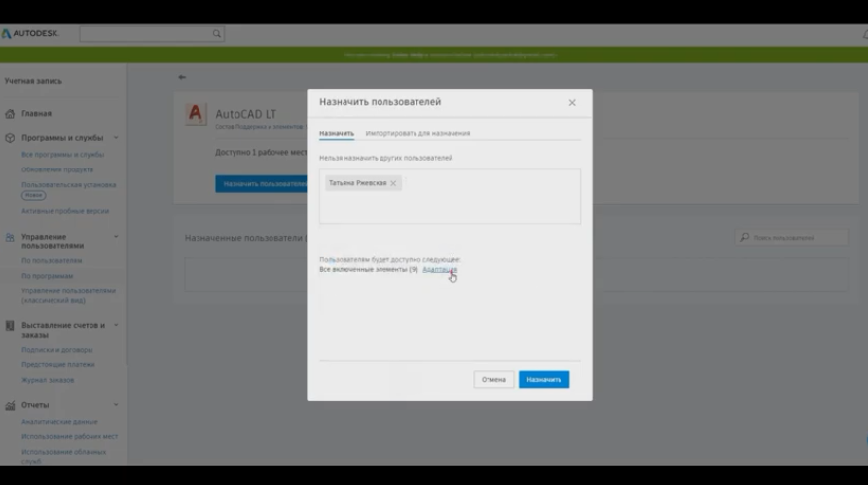The height and width of the screenshot is (485, 868).
Task: Switch to the Назначить tab
Action: (337, 133)
